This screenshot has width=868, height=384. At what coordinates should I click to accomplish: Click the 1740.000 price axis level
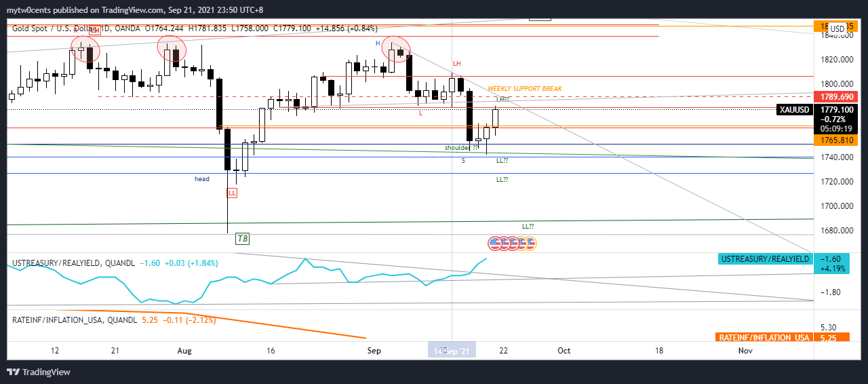coord(836,157)
